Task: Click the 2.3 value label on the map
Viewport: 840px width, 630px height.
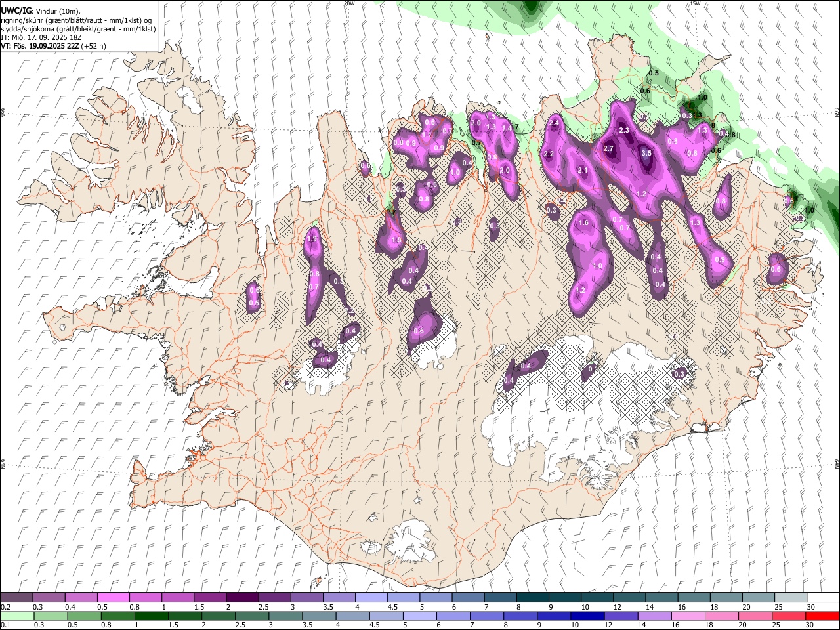Action: tap(624, 131)
